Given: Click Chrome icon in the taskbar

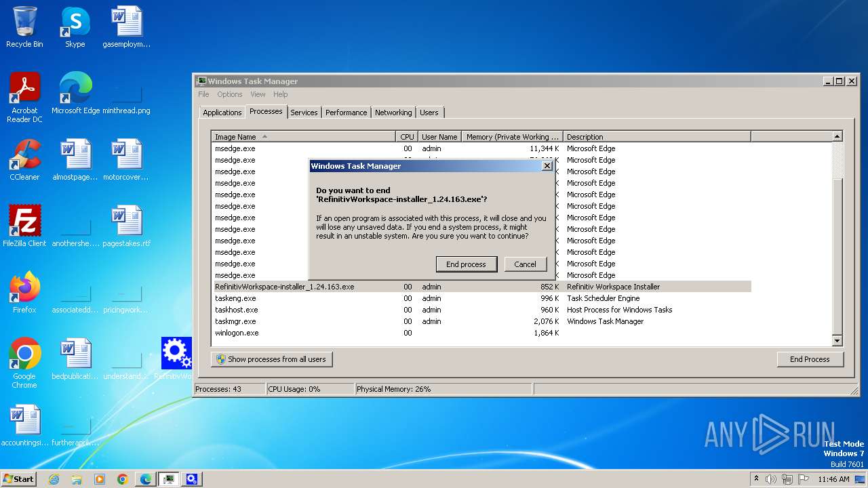Looking at the screenshot, I should [123, 479].
